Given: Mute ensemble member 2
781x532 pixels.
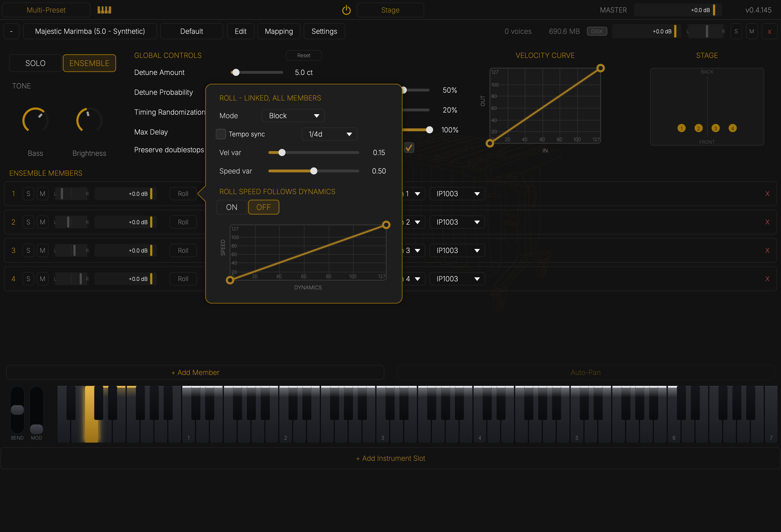Looking at the screenshot, I should [42, 222].
